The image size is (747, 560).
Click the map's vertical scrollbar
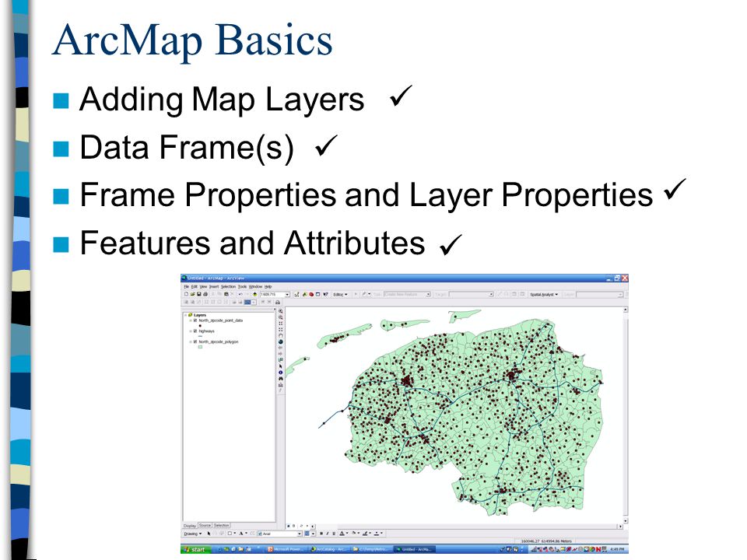click(625, 415)
